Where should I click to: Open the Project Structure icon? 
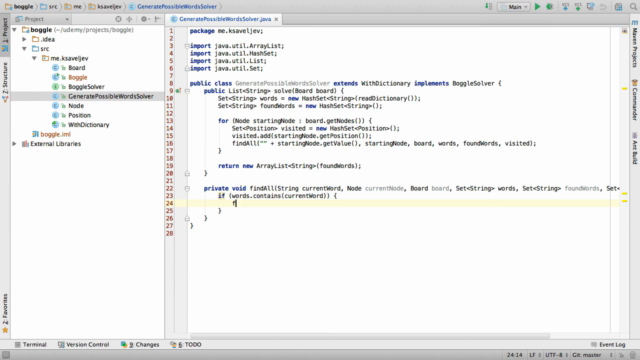(x=619, y=7)
